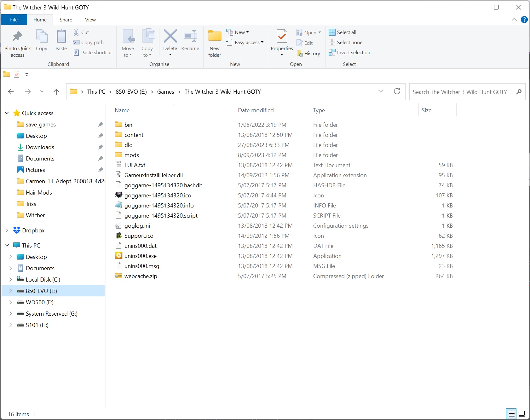Viewport: 530px width, 420px height.
Task: Switch to Large icons view in status bar
Action: pyautogui.click(x=522, y=414)
